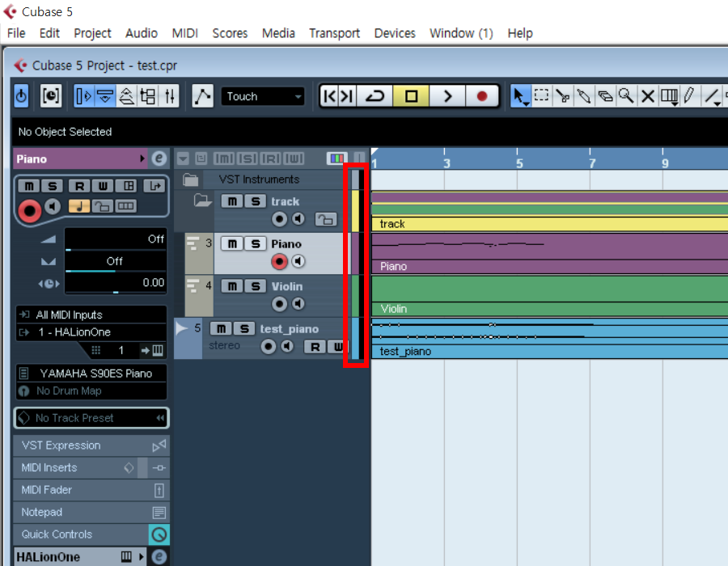Solo the folder track named track

[x=256, y=201]
